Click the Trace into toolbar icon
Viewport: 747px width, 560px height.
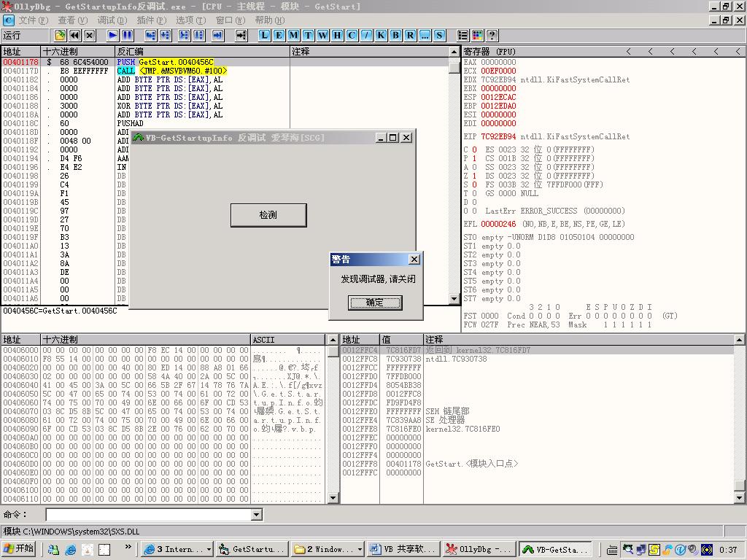tap(184, 35)
